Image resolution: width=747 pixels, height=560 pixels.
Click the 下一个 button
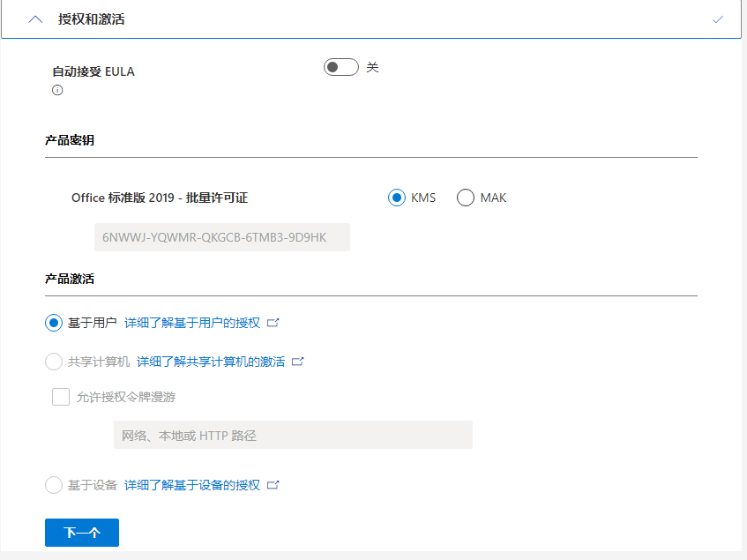pos(82,533)
